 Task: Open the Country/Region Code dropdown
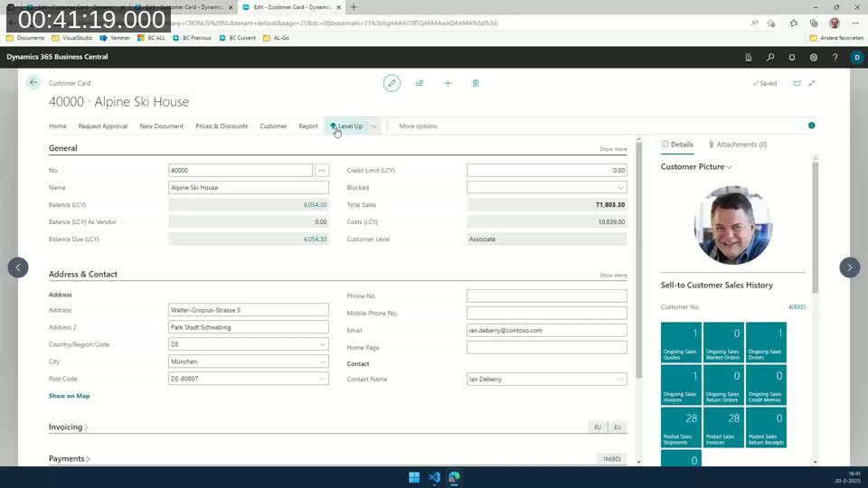[322, 344]
